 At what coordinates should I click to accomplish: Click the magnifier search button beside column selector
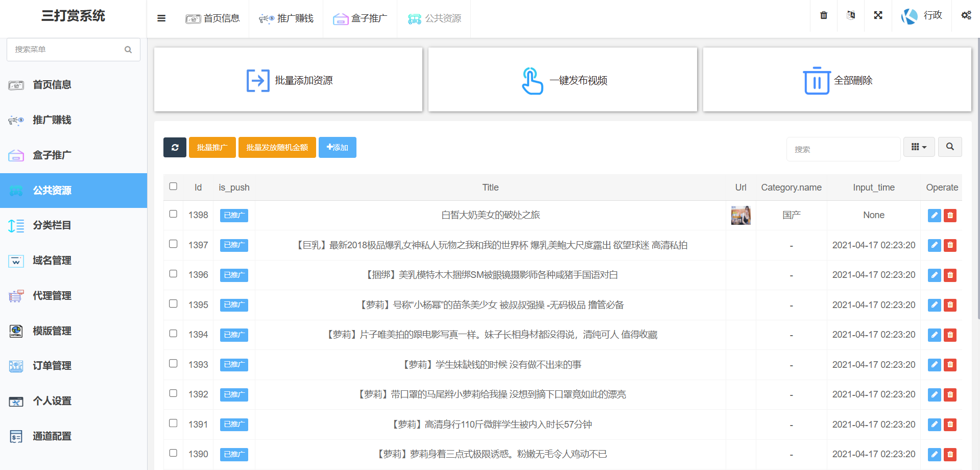click(949, 147)
